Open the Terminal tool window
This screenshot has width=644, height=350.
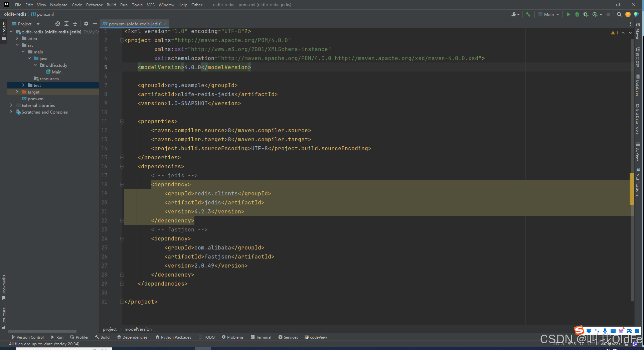coord(261,337)
